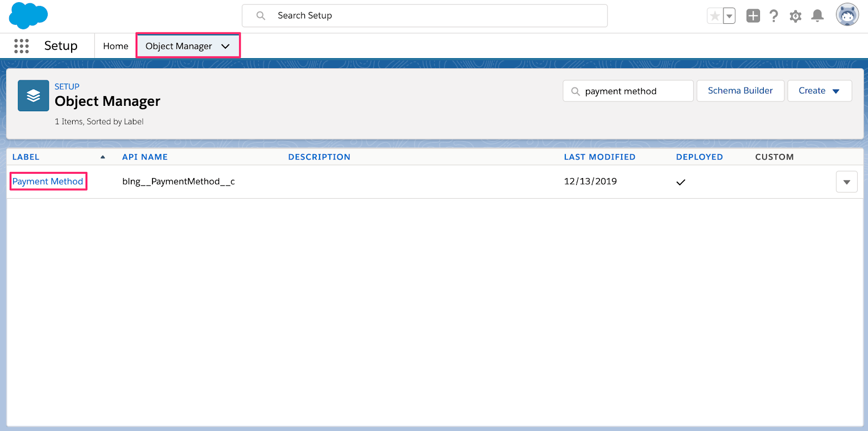The width and height of the screenshot is (868, 431).
Task: Sort by DESCRIPTION column
Action: [319, 157]
